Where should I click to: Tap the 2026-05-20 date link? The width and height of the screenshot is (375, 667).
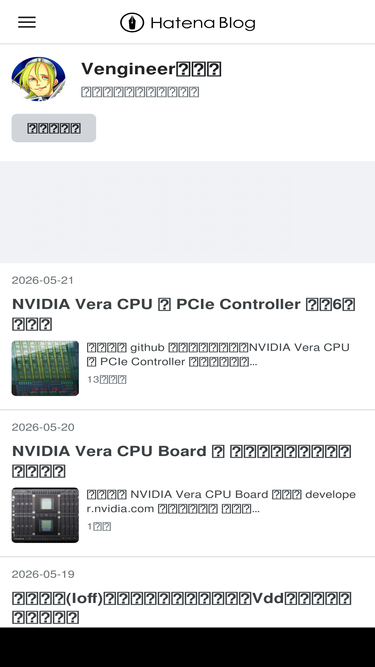pos(43,427)
